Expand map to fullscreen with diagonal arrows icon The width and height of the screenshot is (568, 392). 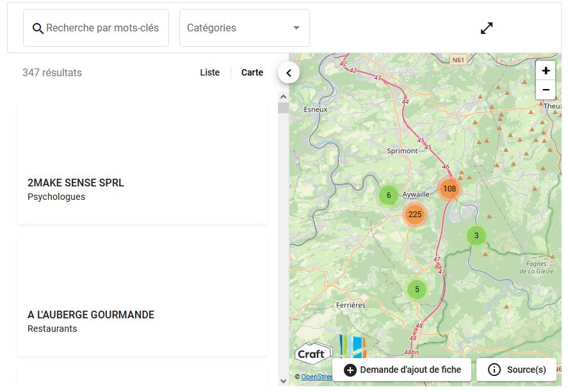[x=487, y=28]
